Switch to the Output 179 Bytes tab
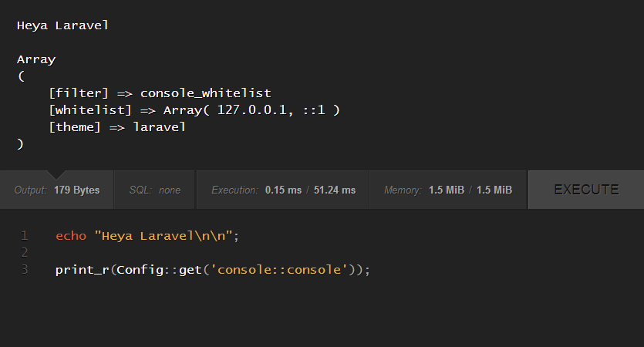644x347 pixels. pos(57,190)
